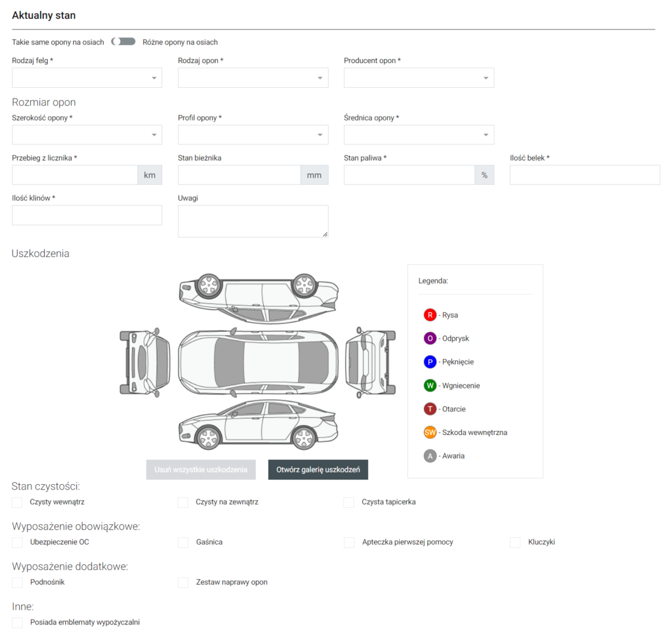
Task: Pick the orange SW Szkoda wewnętrzna marker
Action: [x=430, y=432]
